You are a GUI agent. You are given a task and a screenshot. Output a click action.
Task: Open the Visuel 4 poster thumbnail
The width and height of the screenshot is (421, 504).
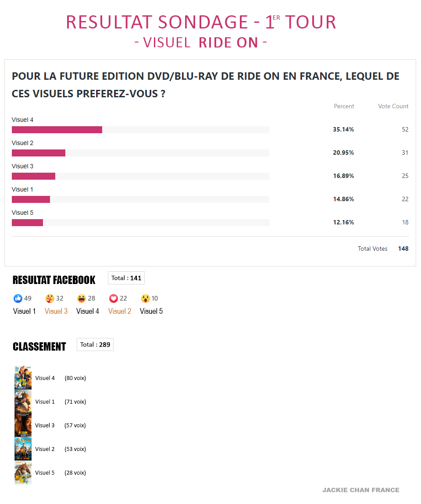(23, 378)
